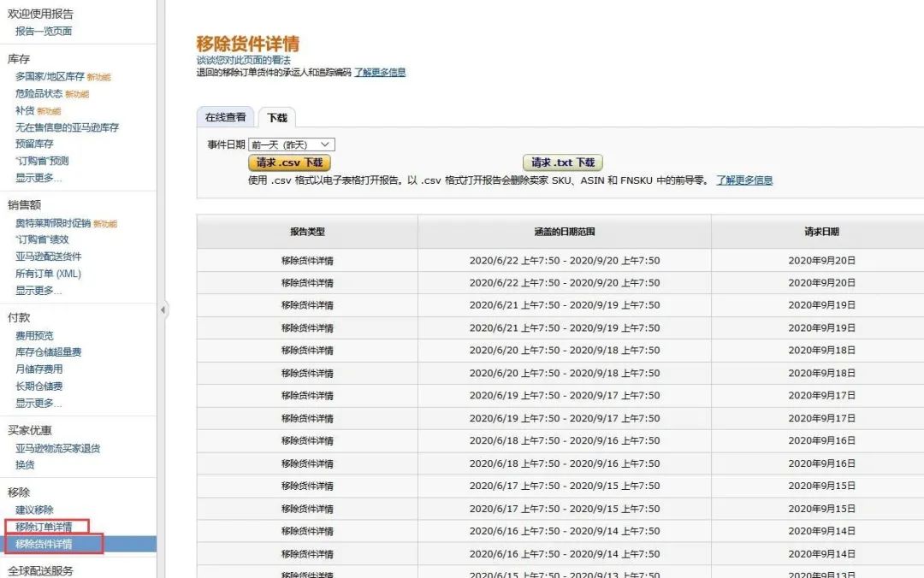Click the 报告类型 column header

tap(307, 232)
